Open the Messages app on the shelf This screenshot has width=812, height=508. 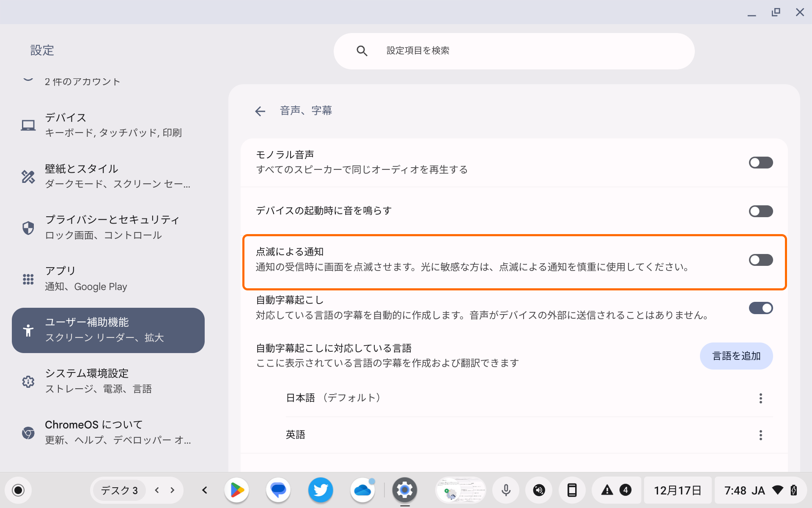tap(278, 490)
